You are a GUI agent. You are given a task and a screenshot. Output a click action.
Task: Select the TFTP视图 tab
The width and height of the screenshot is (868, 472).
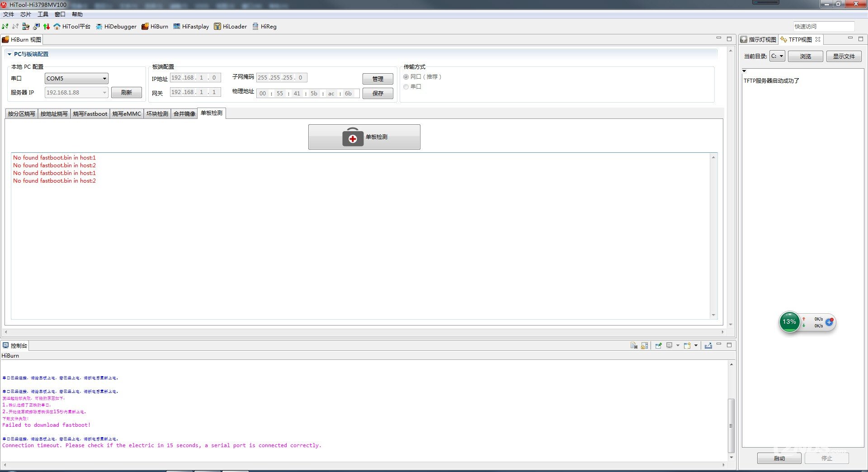coord(800,40)
